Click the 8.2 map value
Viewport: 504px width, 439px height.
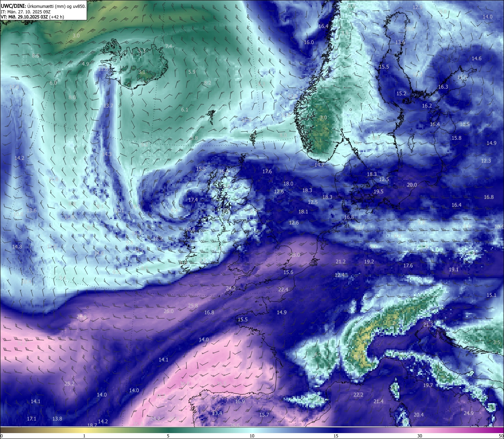click(x=208, y=83)
